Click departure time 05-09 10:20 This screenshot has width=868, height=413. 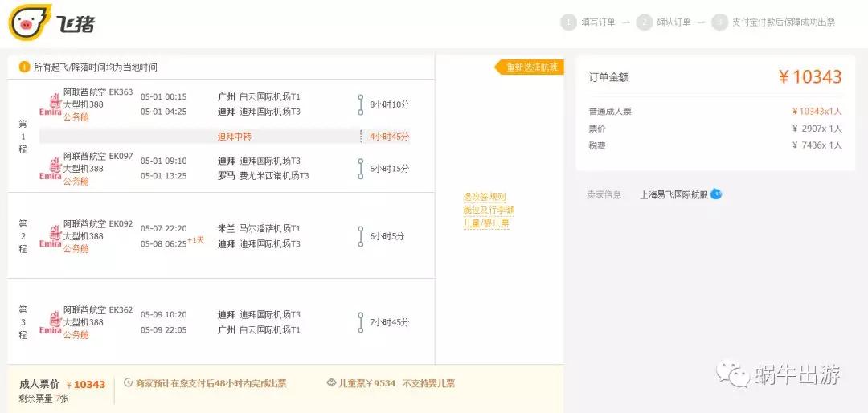pyautogui.click(x=163, y=314)
